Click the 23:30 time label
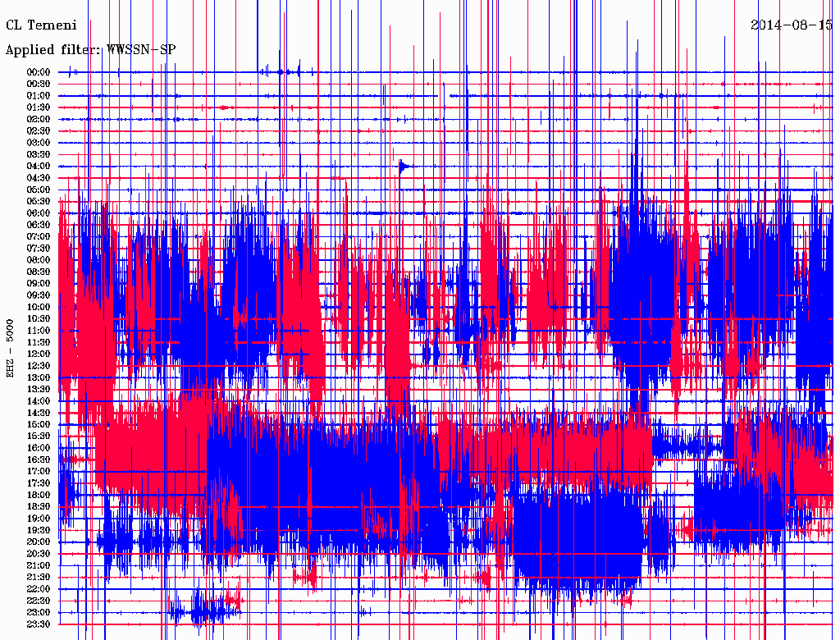This screenshot has width=840, height=640. coord(39,624)
